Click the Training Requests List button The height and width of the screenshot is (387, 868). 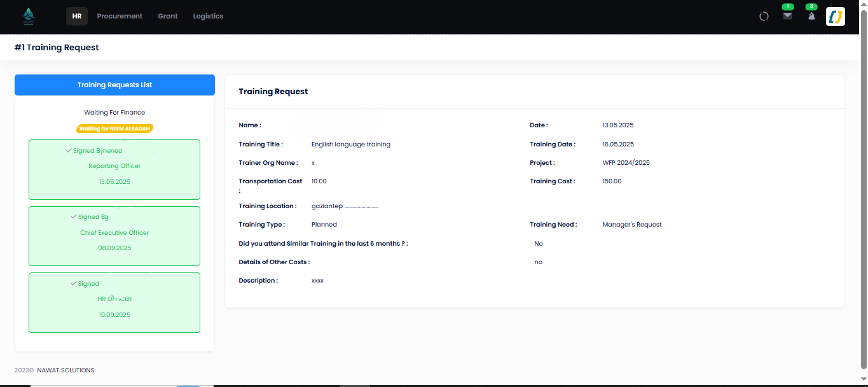click(114, 85)
